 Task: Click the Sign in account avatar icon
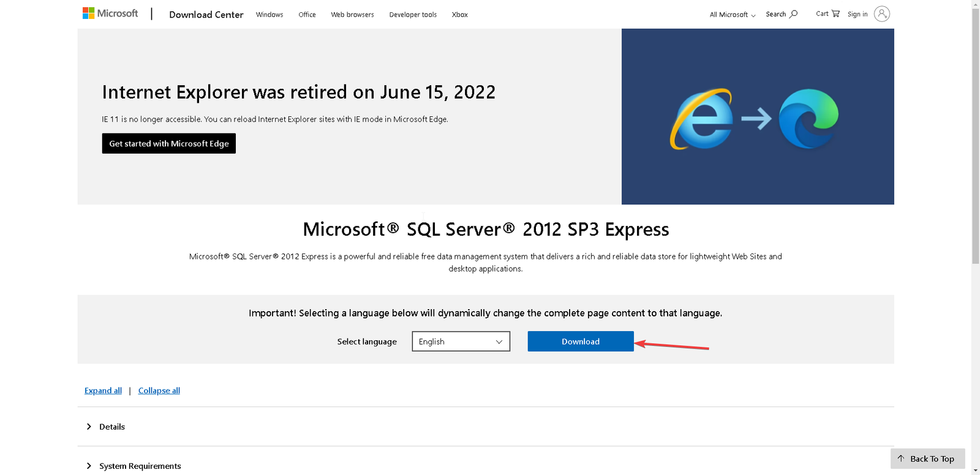pyautogui.click(x=881, y=14)
